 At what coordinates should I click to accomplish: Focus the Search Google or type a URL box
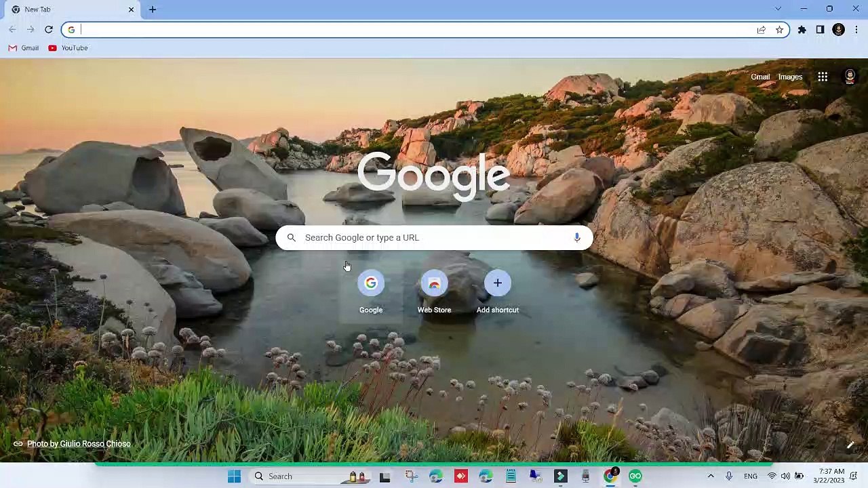pyautogui.click(x=434, y=237)
